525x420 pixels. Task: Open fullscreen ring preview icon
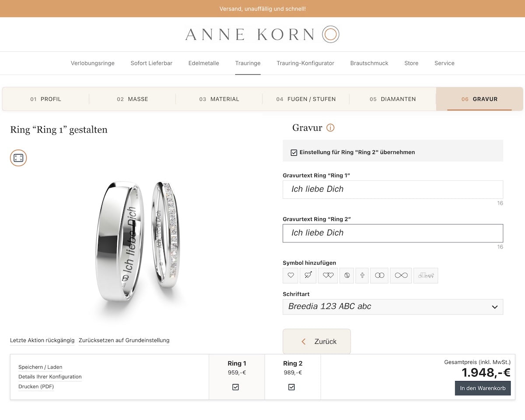18,158
